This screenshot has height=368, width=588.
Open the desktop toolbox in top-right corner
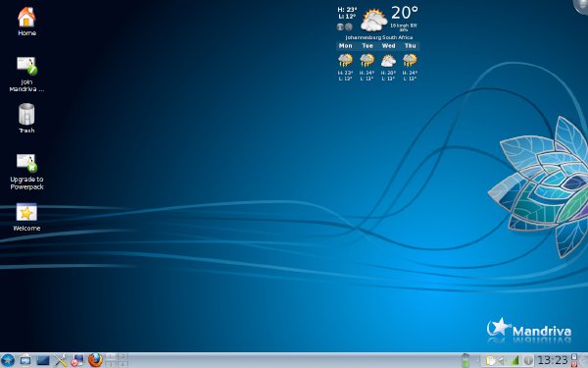[581, 6]
